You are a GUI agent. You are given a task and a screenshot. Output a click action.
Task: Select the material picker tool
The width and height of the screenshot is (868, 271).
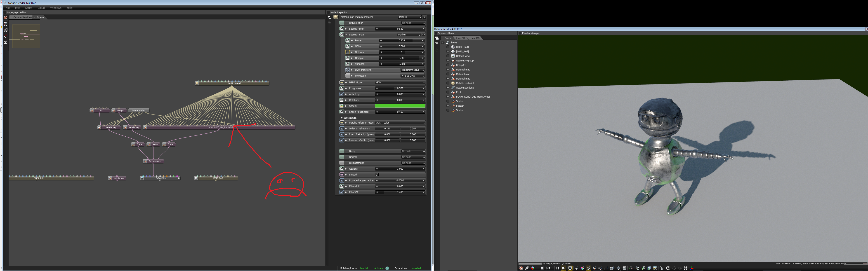tap(588, 268)
